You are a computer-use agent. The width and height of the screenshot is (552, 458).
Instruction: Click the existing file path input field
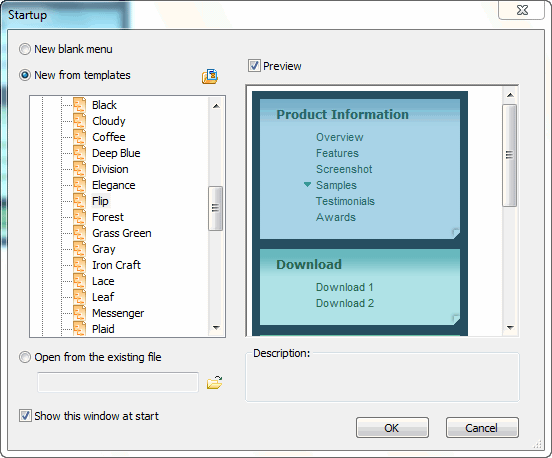pos(118,382)
